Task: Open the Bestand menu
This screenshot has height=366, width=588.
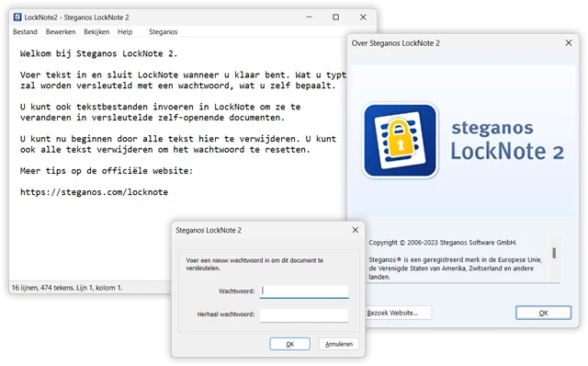Action: (25, 32)
